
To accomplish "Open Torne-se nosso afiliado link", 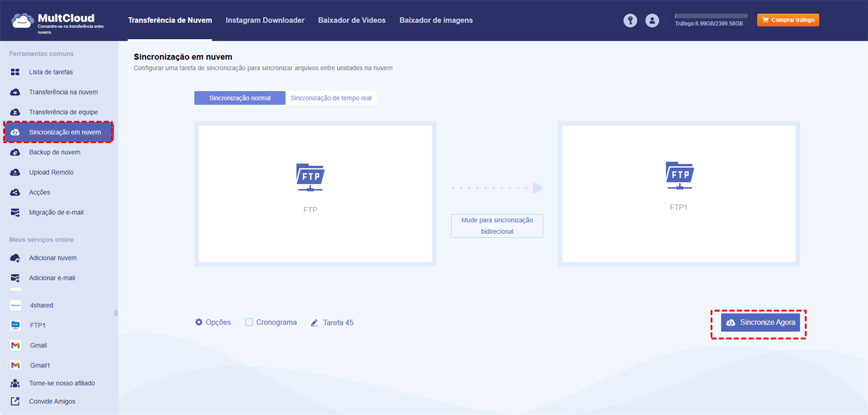I will click(x=62, y=383).
